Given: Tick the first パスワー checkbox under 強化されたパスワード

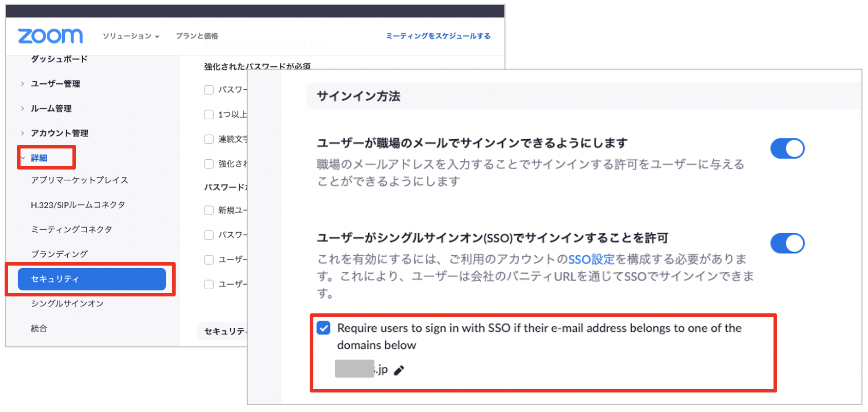Looking at the screenshot, I should pyautogui.click(x=209, y=90).
